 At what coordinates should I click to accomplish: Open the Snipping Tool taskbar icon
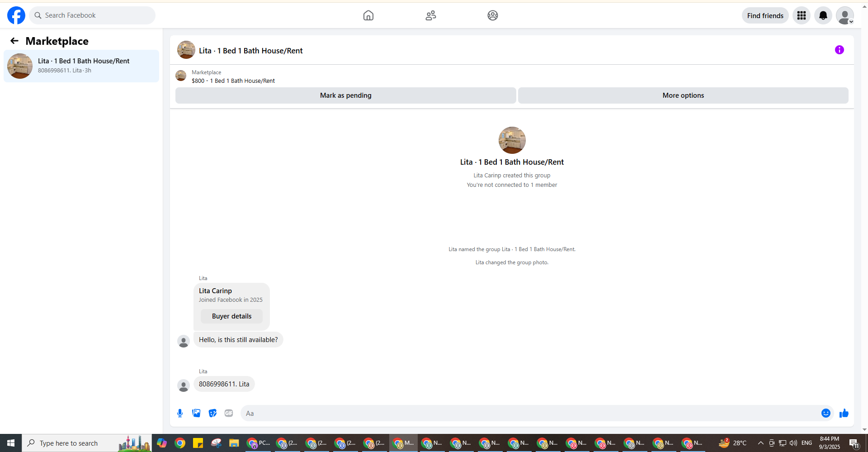click(216, 443)
